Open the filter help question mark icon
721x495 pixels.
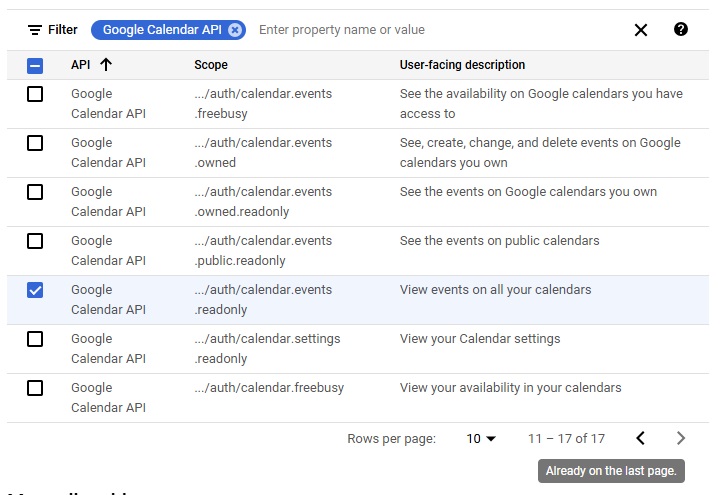[x=681, y=29]
